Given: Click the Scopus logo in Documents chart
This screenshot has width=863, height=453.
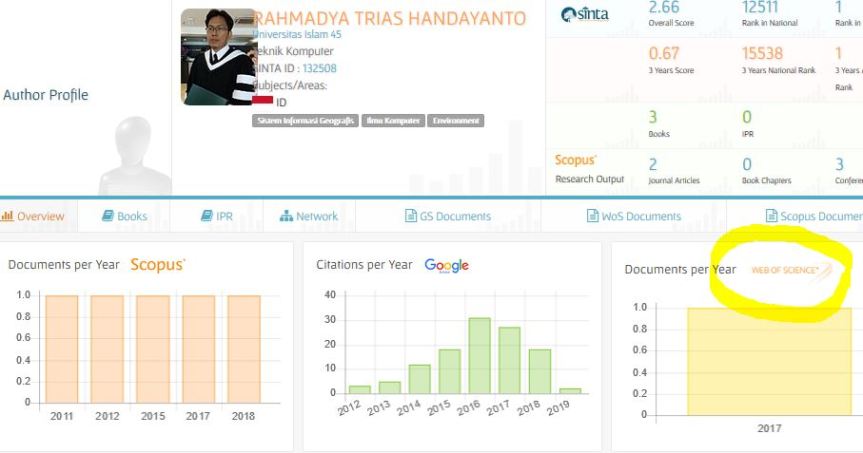Looking at the screenshot, I should tap(157, 265).
